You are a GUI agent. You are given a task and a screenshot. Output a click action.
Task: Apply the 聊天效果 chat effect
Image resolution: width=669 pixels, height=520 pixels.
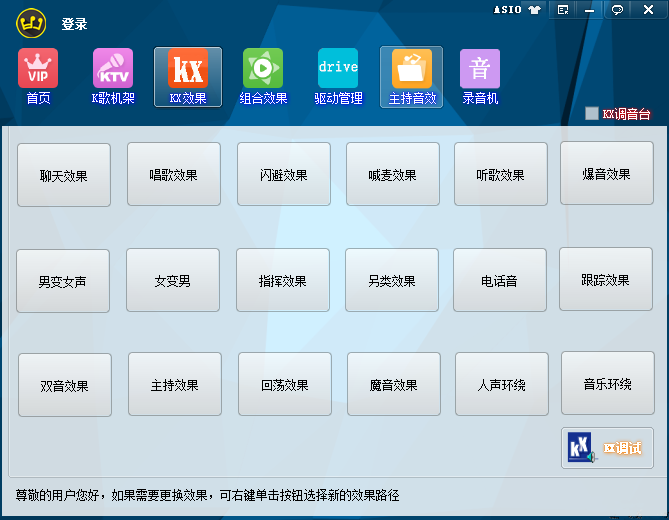click(64, 175)
